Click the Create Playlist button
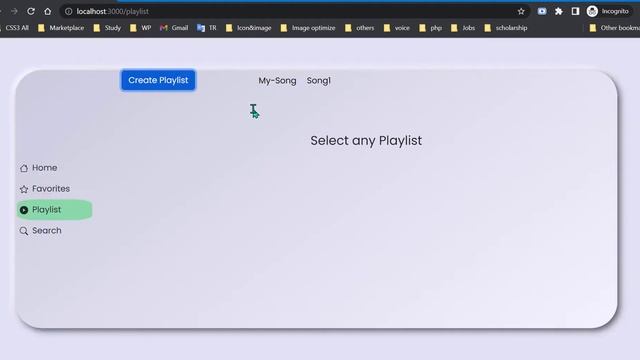Screen dimensions: 640x360 click(x=158, y=80)
